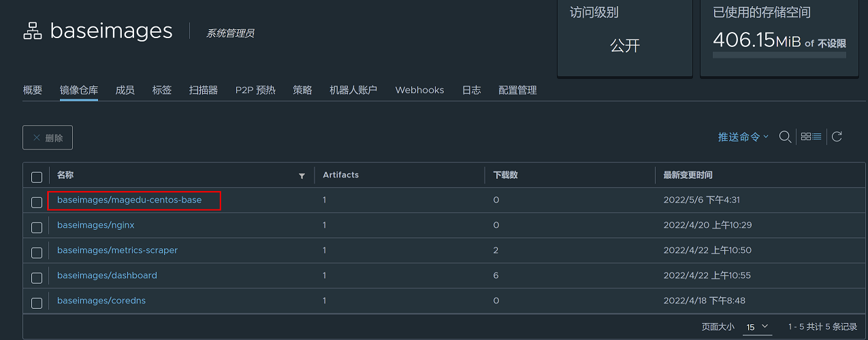Switch to card grid view
Image resolution: width=868 pixels, height=340 pixels.
pyautogui.click(x=806, y=137)
